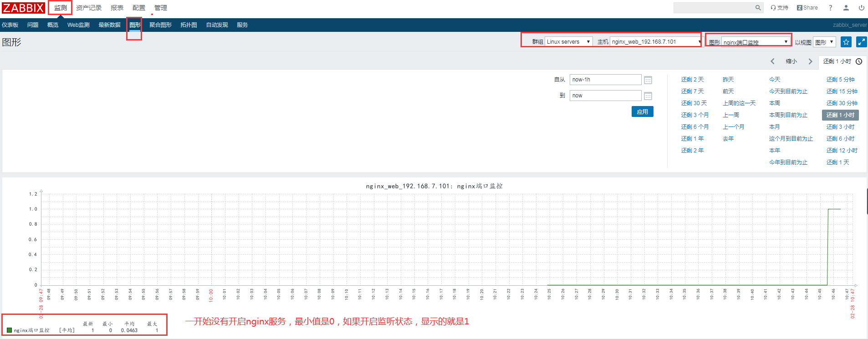The image size is (868, 339).
Task: Open calendar picker next to 到 field
Action: 648,96
